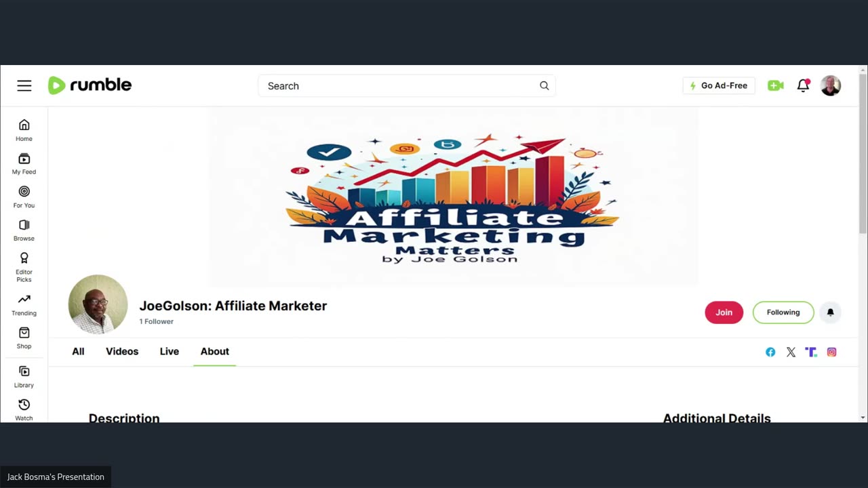This screenshot has height=488, width=868.
Task: Toggle the Following button
Action: coord(783,312)
